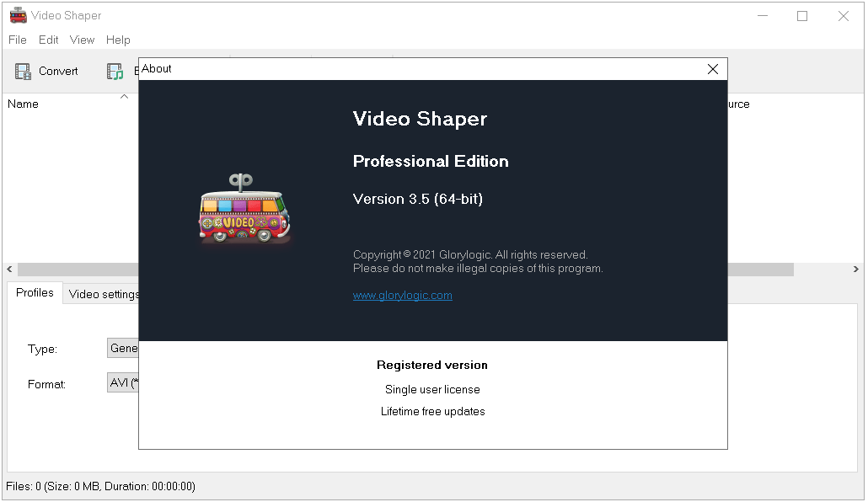Minimize the Video Shaper window

pyautogui.click(x=763, y=16)
